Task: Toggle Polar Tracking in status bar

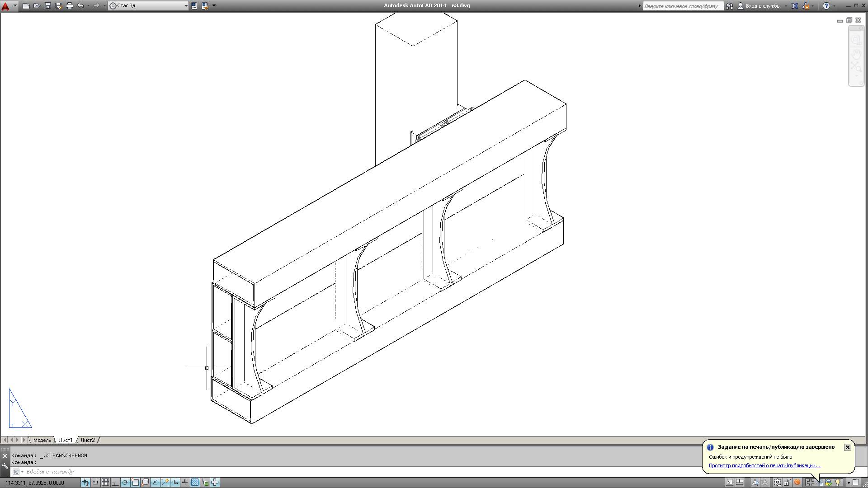Action: pyautogui.click(x=125, y=482)
